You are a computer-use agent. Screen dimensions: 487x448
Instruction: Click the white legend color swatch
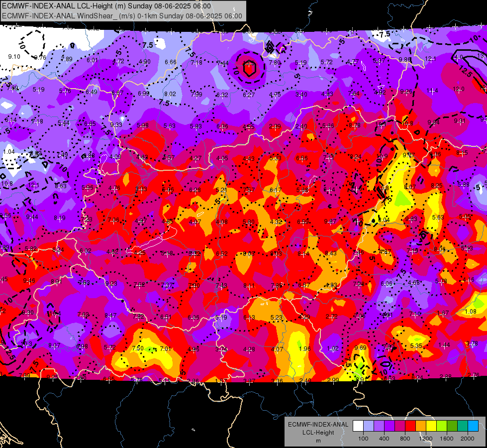(x=358, y=426)
